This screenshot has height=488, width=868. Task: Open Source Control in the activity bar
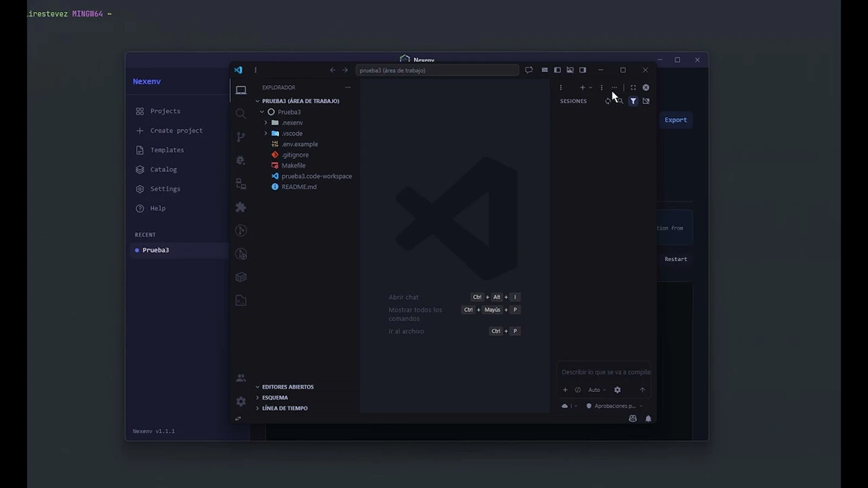pos(241,137)
